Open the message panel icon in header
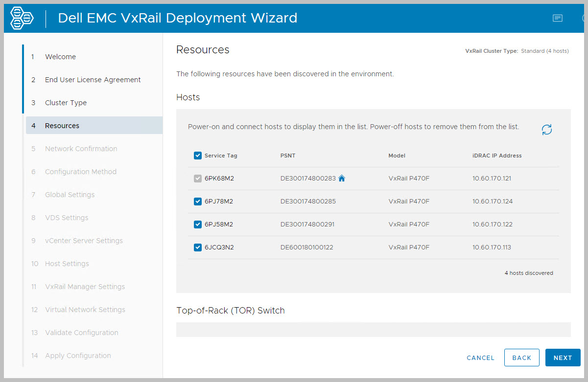Viewport: 588px width, 382px height. coord(557,19)
